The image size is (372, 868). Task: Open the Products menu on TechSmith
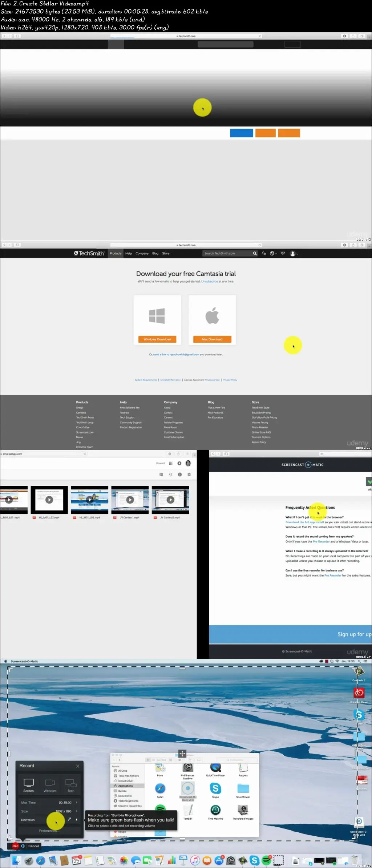pos(116,253)
